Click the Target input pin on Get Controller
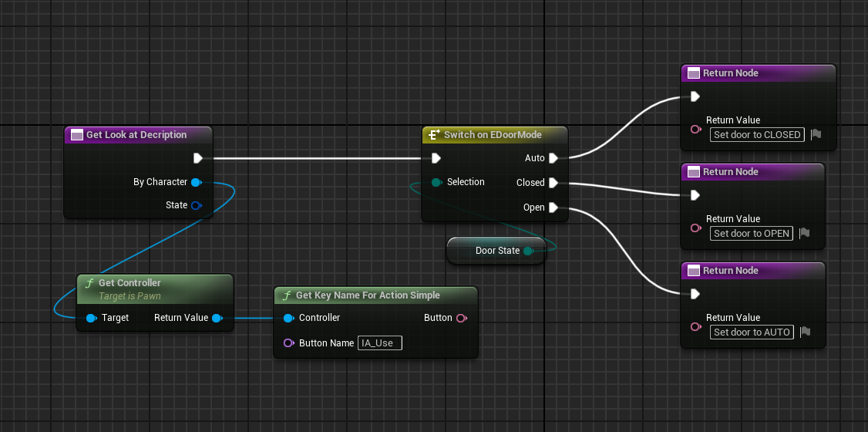This screenshot has height=432, width=868. pos(91,318)
